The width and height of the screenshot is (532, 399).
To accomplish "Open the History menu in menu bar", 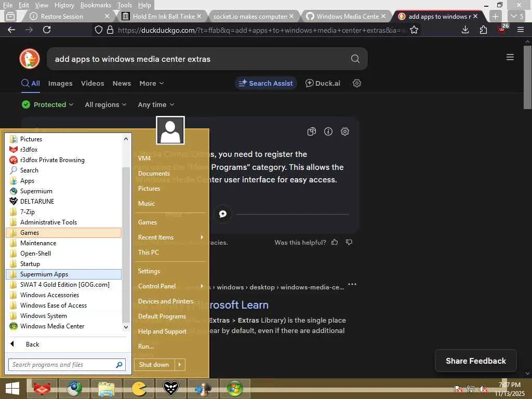I will pos(64,5).
